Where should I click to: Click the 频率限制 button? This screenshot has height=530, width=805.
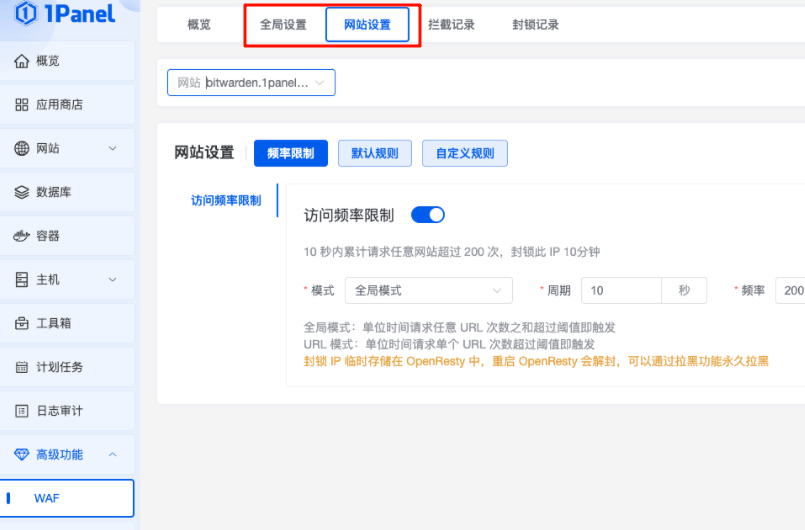291,153
